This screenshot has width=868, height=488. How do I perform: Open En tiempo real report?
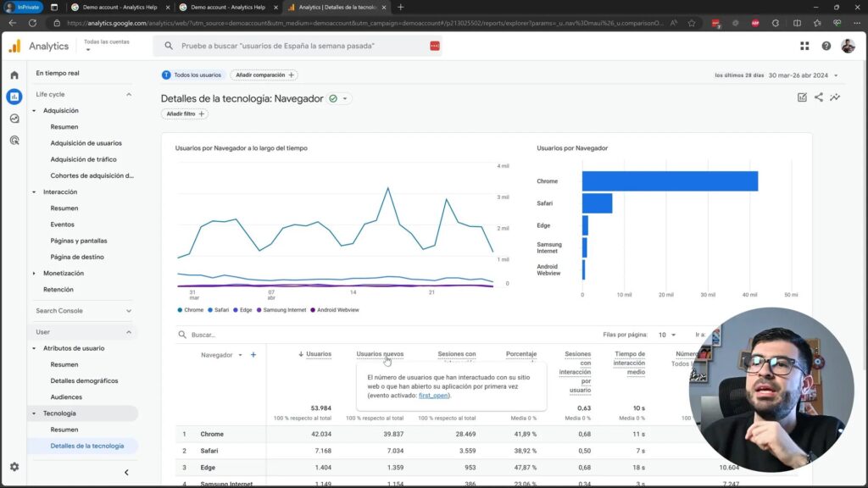(58, 73)
